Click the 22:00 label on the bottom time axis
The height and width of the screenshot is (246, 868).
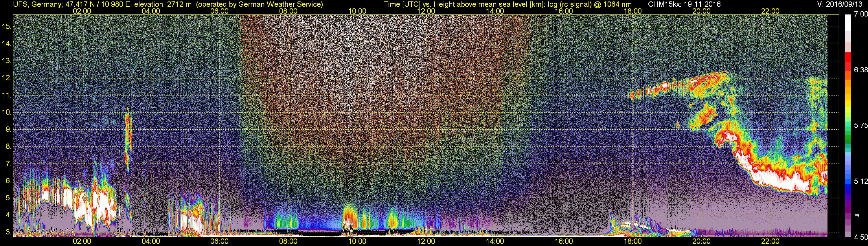pos(770,241)
